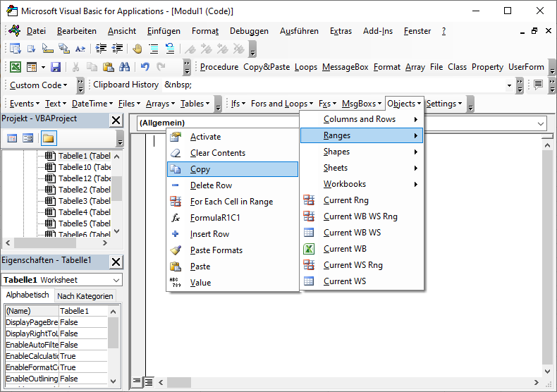
Task: Switch to Alphabetisch tab
Action: point(27,295)
